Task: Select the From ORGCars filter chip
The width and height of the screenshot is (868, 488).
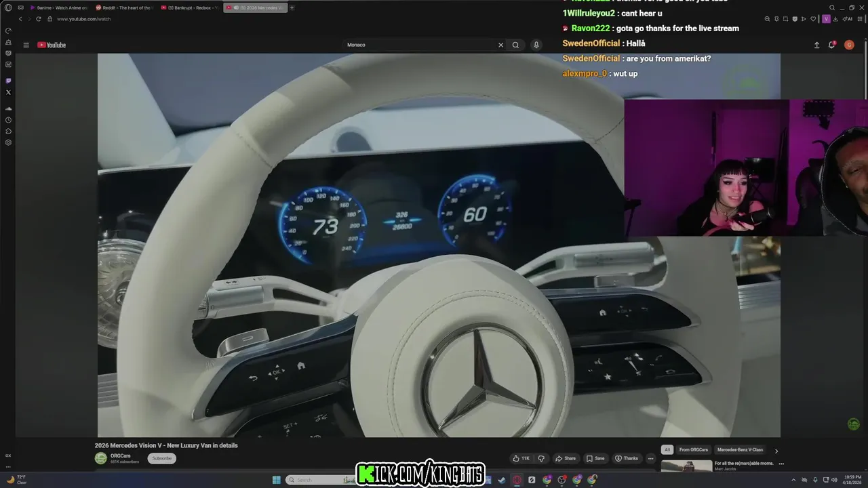Action: (694, 450)
